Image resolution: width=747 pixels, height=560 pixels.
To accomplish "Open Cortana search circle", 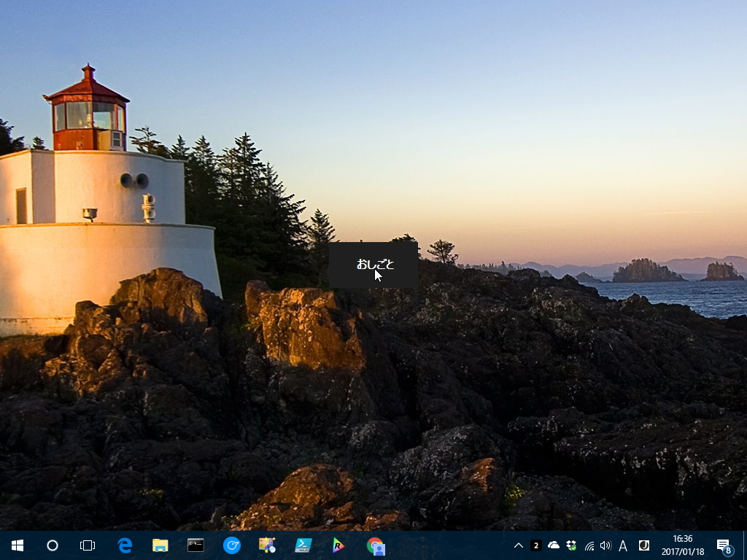I will (x=53, y=545).
